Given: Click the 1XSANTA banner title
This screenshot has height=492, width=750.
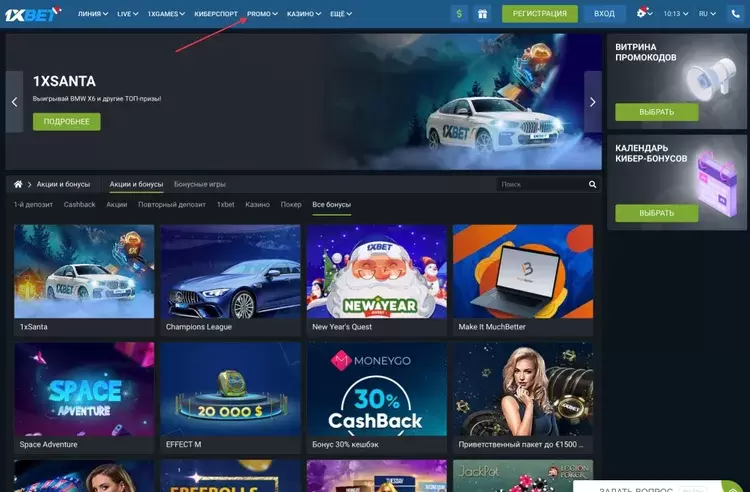Looking at the screenshot, I should (64, 81).
